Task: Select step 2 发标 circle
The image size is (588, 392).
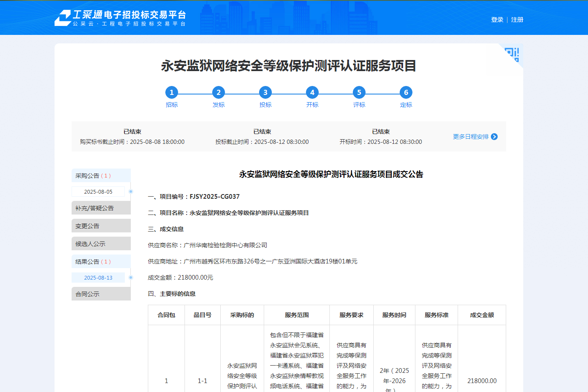Action: [x=219, y=92]
